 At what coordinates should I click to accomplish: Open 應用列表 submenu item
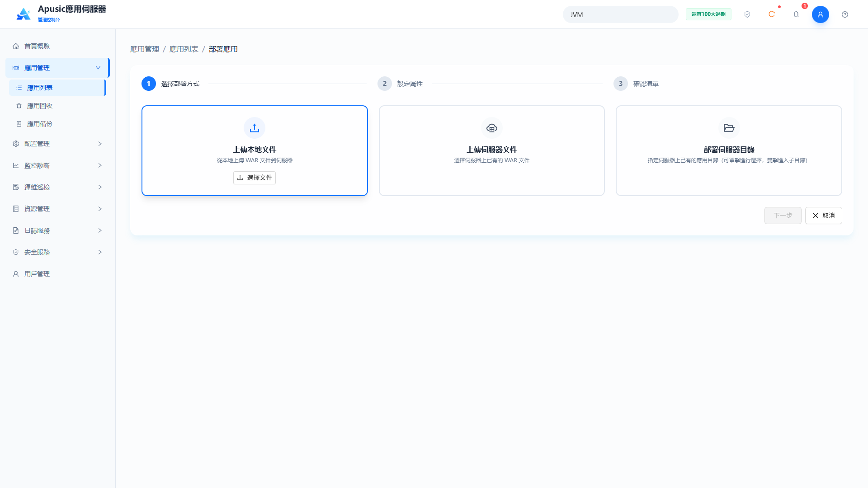click(57, 88)
